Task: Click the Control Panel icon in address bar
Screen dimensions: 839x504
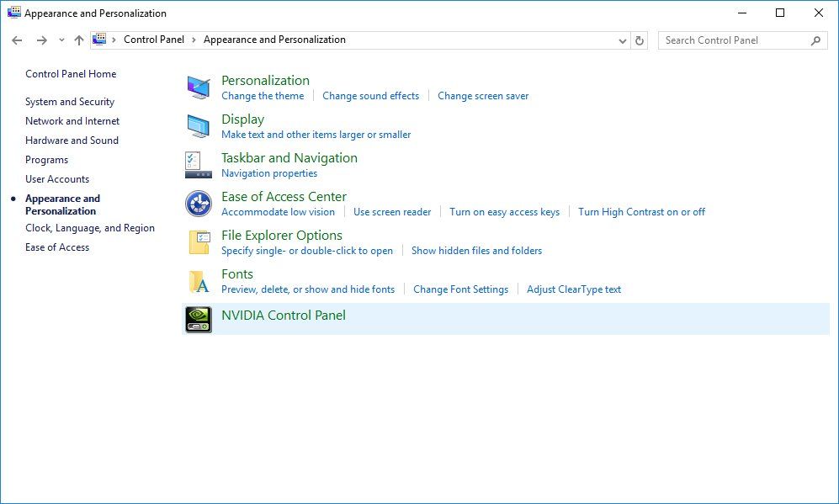Action: [99, 40]
